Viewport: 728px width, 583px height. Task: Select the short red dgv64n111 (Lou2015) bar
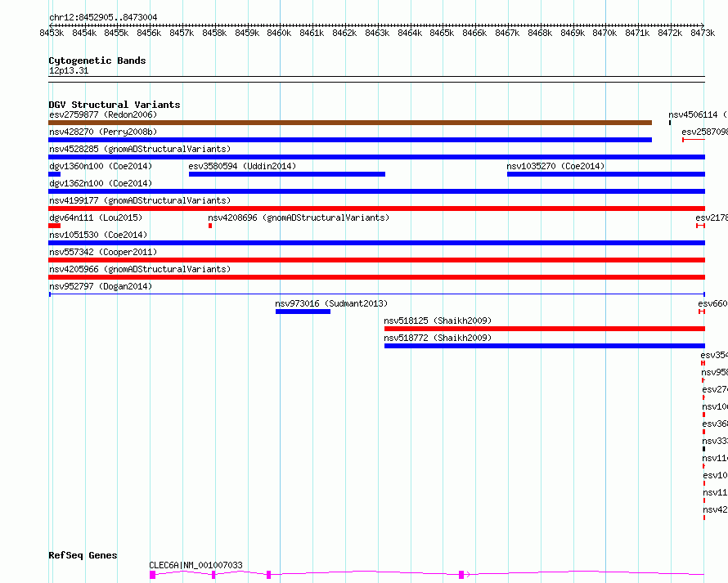[54, 226]
